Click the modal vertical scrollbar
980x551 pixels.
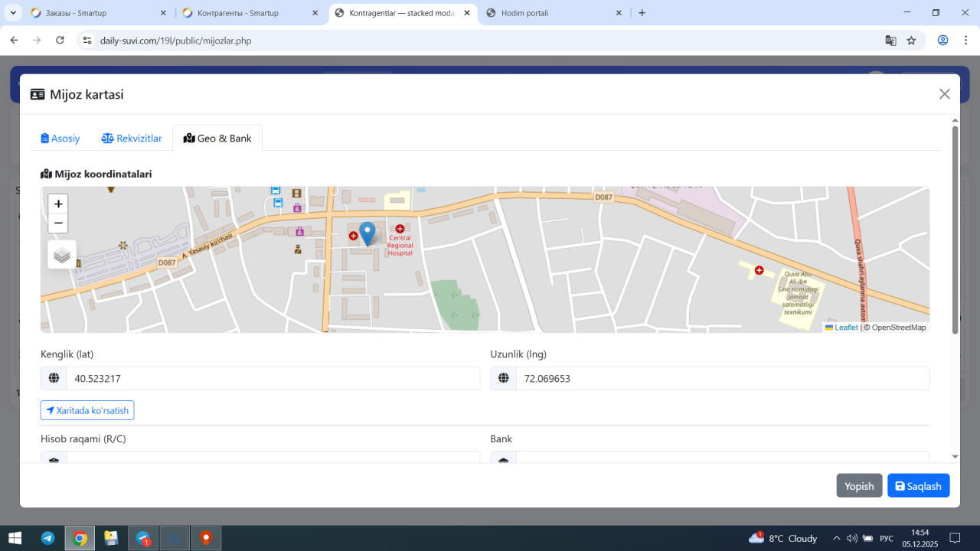pyautogui.click(x=955, y=230)
